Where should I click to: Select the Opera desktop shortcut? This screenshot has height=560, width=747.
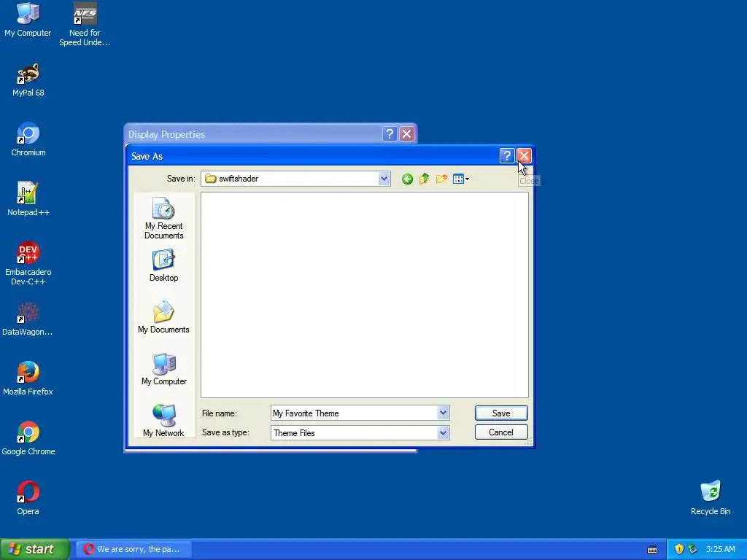pos(28,499)
